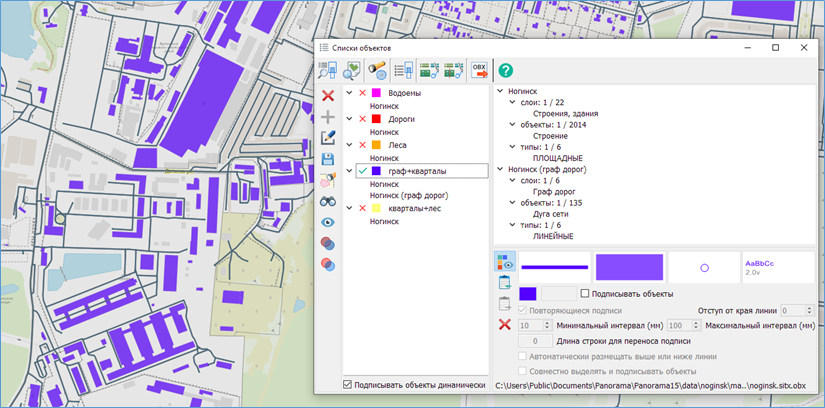Click the binoculars search icon in sidebar
Screen dimensions: 825x408
(328, 201)
